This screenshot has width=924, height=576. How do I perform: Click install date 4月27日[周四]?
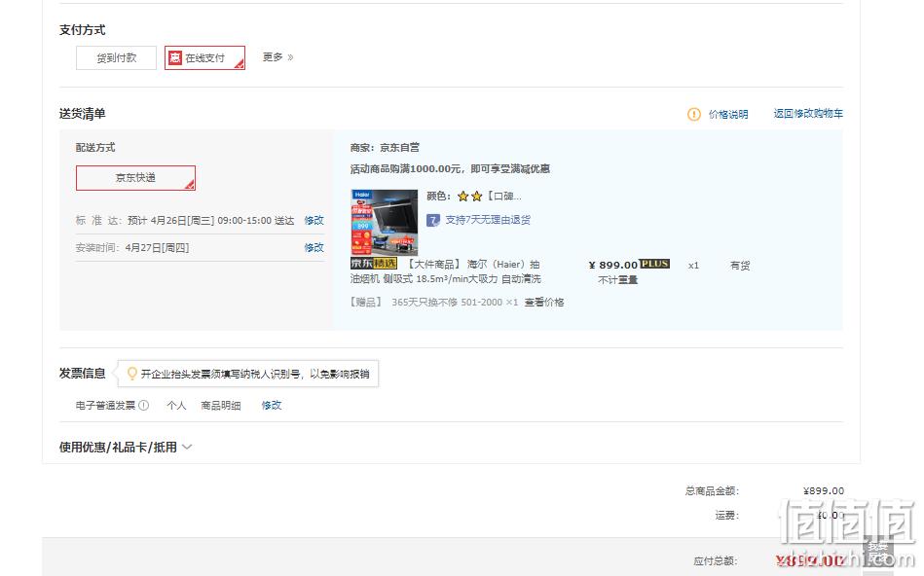[x=158, y=247]
